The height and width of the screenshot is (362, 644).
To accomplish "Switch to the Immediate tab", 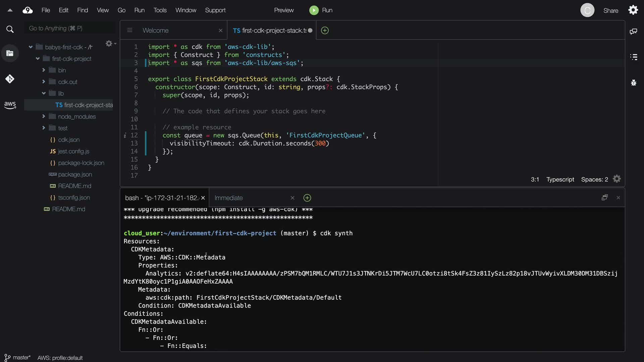I will [228, 198].
